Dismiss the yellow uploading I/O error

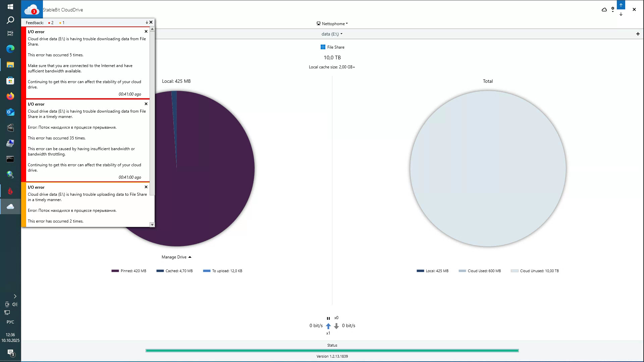pos(146,187)
